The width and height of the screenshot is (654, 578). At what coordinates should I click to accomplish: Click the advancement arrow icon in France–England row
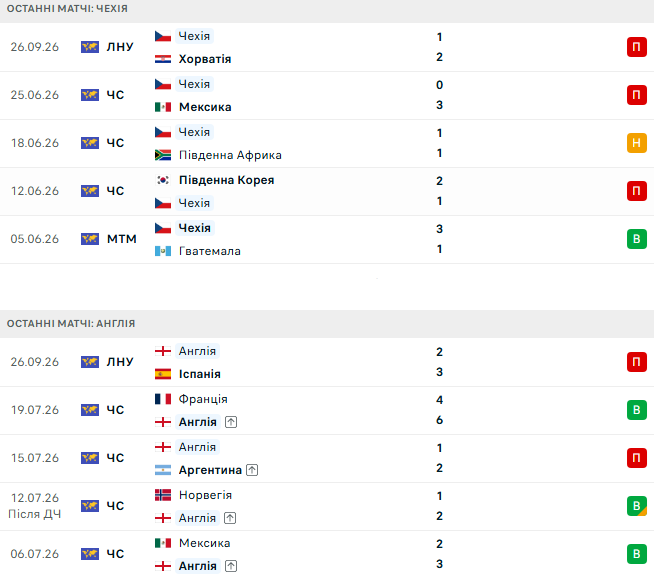click(x=231, y=422)
